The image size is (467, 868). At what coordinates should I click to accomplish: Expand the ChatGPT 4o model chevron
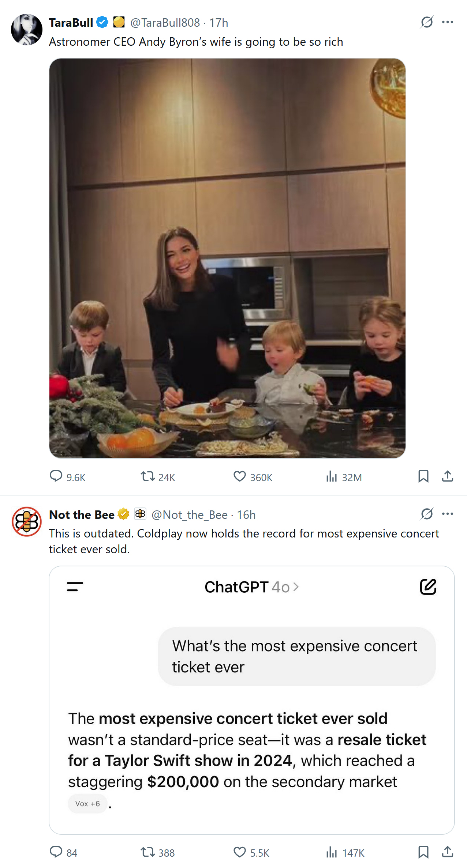296,587
